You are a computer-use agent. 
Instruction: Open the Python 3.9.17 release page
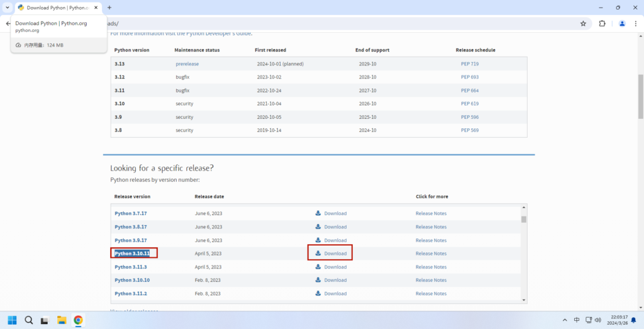click(131, 240)
